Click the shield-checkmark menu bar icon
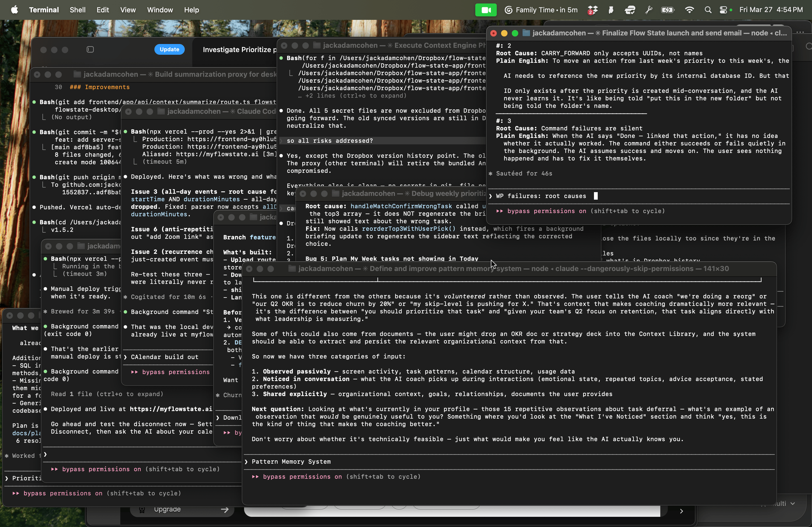This screenshot has height=527, width=812. pos(629,10)
